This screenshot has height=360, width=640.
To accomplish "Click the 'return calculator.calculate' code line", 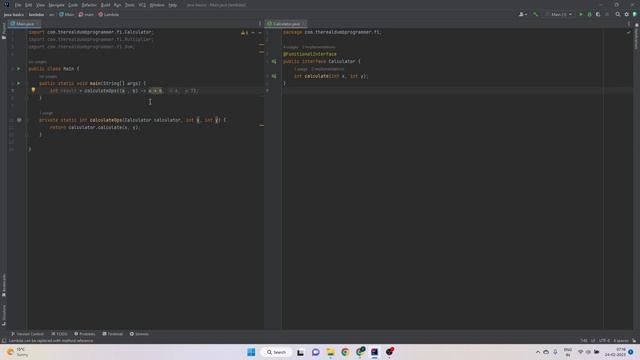I will coord(95,127).
